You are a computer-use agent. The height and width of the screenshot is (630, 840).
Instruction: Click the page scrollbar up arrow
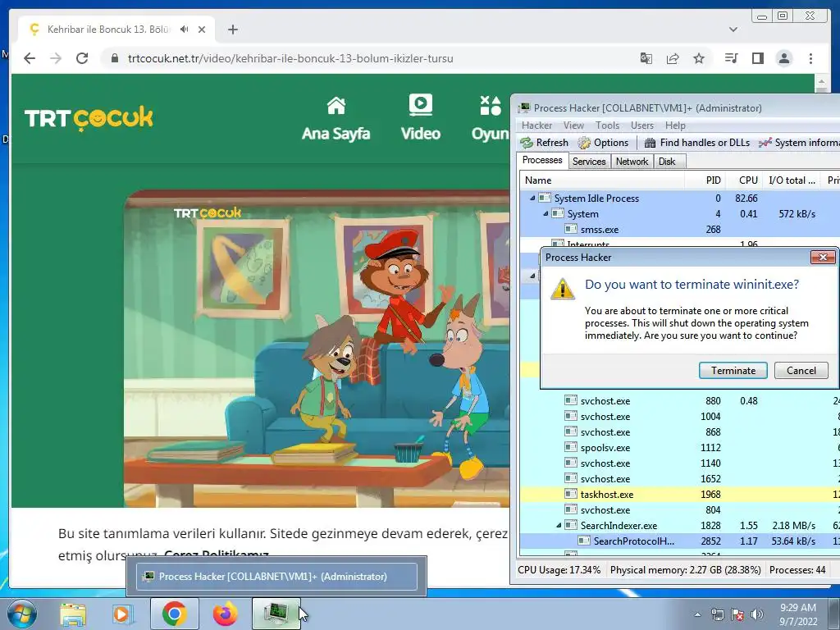(821, 83)
